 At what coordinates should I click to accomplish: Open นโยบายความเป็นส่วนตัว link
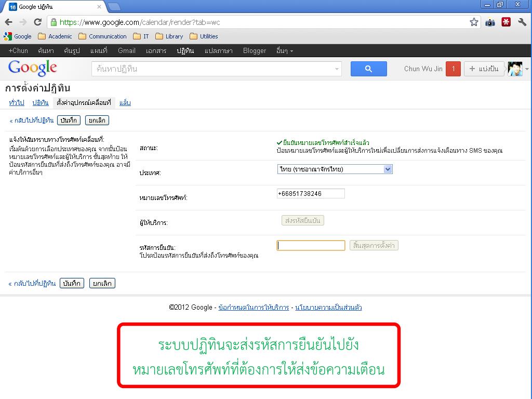pos(328,308)
